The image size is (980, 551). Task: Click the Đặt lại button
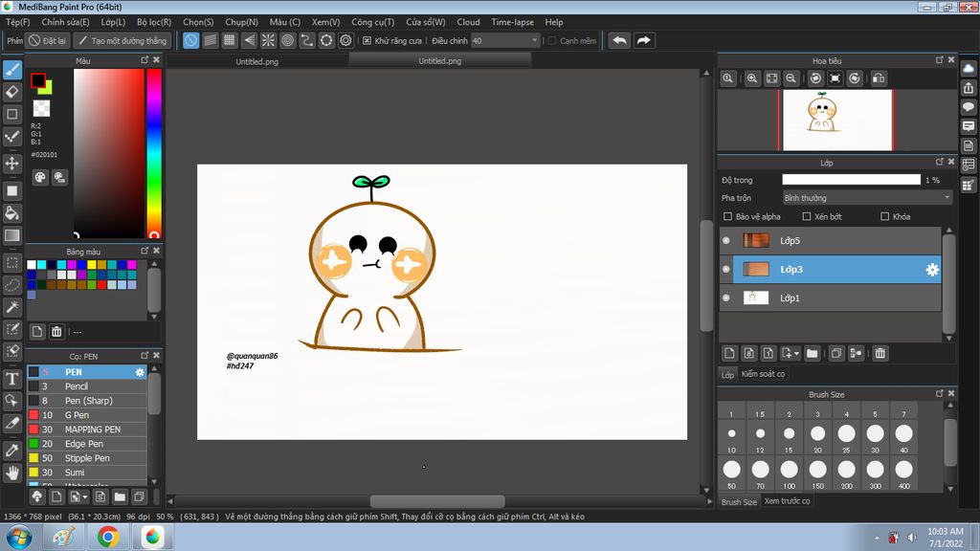point(48,40)
